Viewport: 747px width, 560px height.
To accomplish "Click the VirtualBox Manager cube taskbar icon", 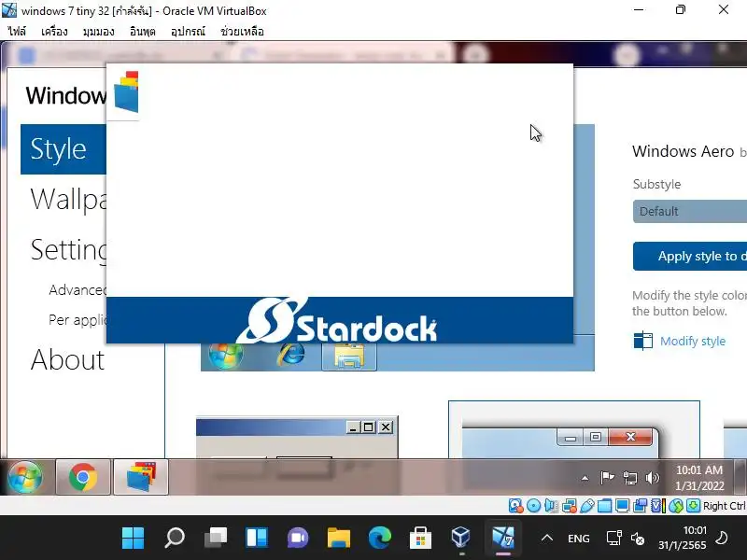I will [x=461, y=539].
